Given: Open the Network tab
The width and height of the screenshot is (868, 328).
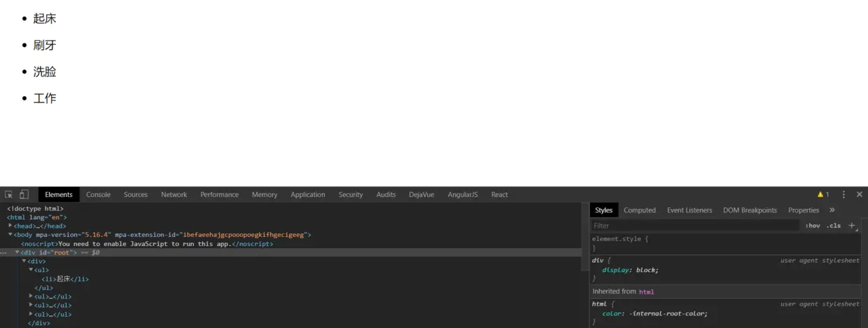Looking at the screenshot, I should point(174,195).
